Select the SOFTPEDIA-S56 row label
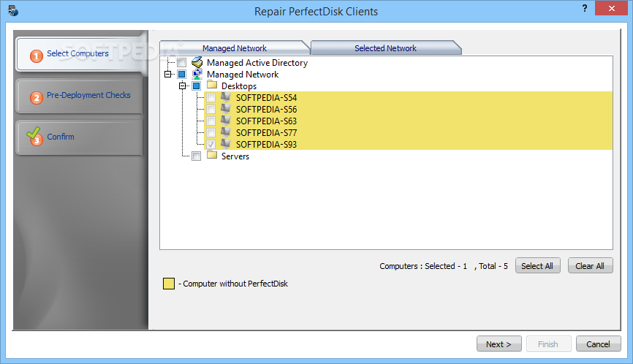 click(267, 110)
